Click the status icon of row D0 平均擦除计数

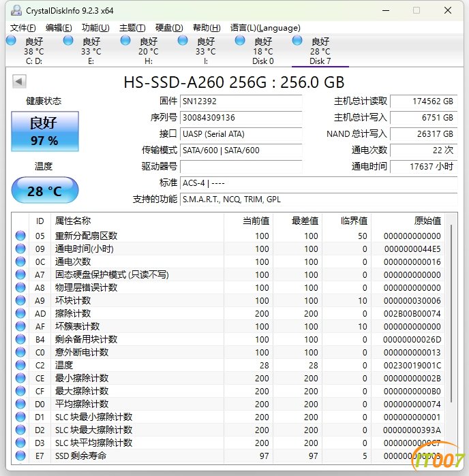20,404
